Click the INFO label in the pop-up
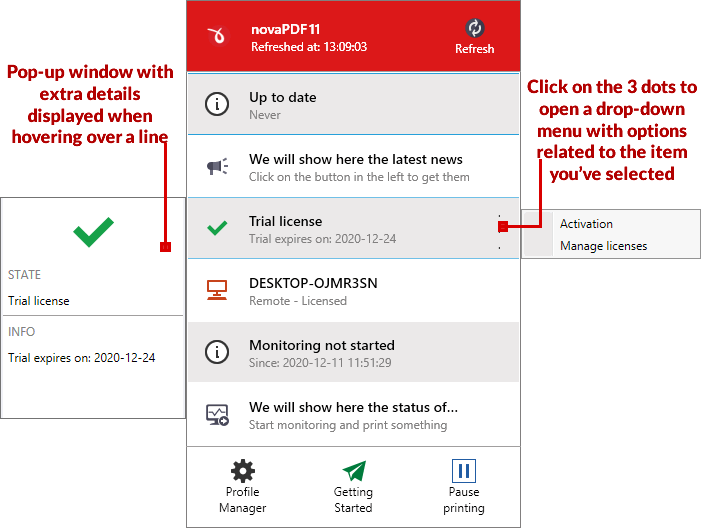Image resolution: width=701 pixels, height=528 pixels. tap(21, 332)
